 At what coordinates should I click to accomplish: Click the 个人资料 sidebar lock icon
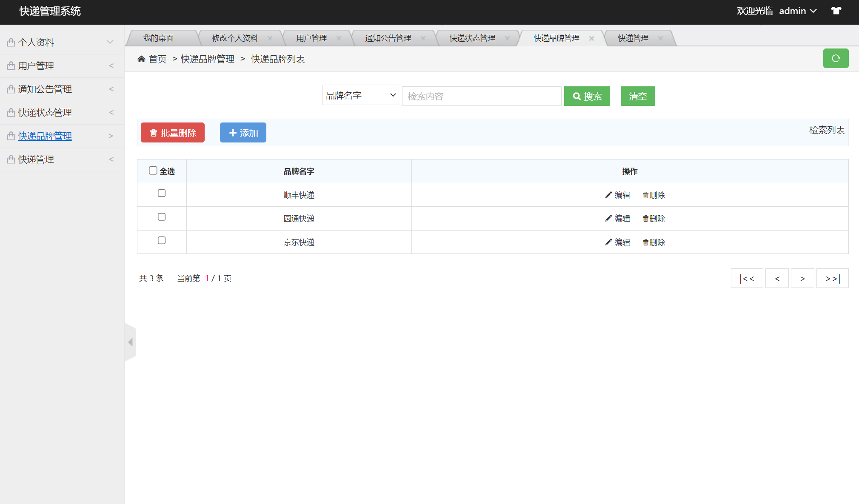10,41
